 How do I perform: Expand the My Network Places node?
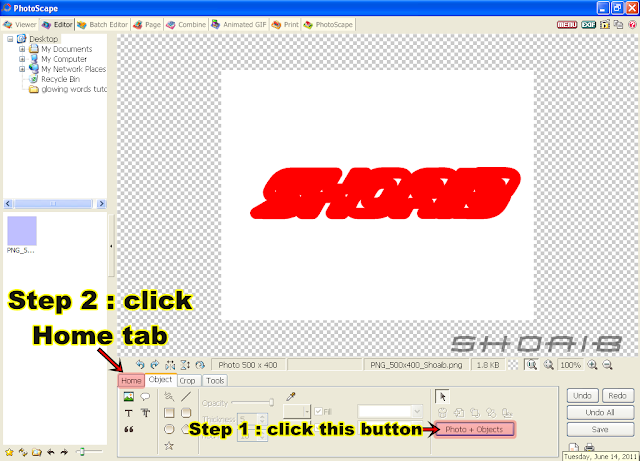(x=22, y=69)
